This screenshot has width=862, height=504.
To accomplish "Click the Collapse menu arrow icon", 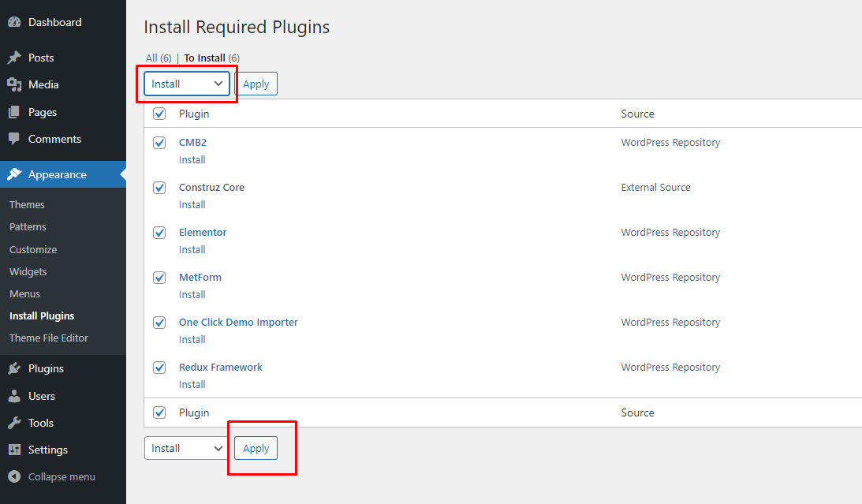I will [14, 476].
